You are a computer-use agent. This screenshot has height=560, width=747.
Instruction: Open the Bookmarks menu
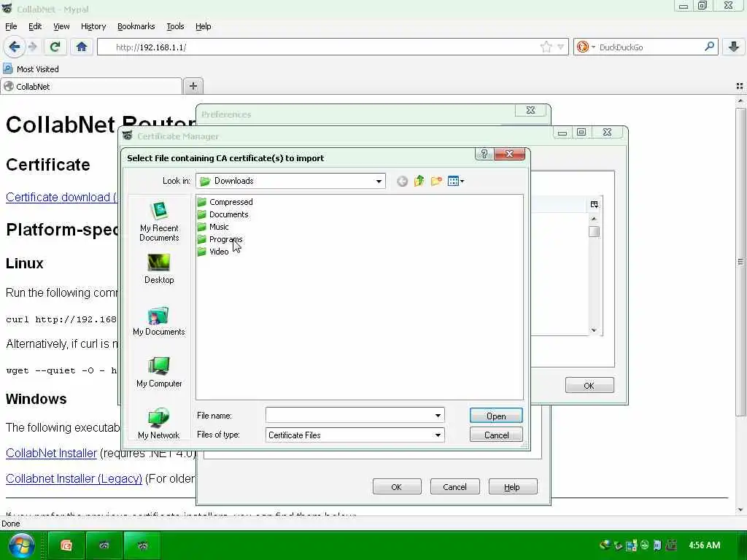click(x=136, y=26)
